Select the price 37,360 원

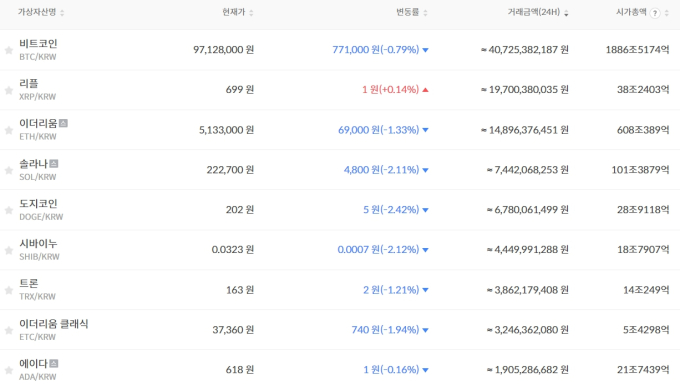233,330
